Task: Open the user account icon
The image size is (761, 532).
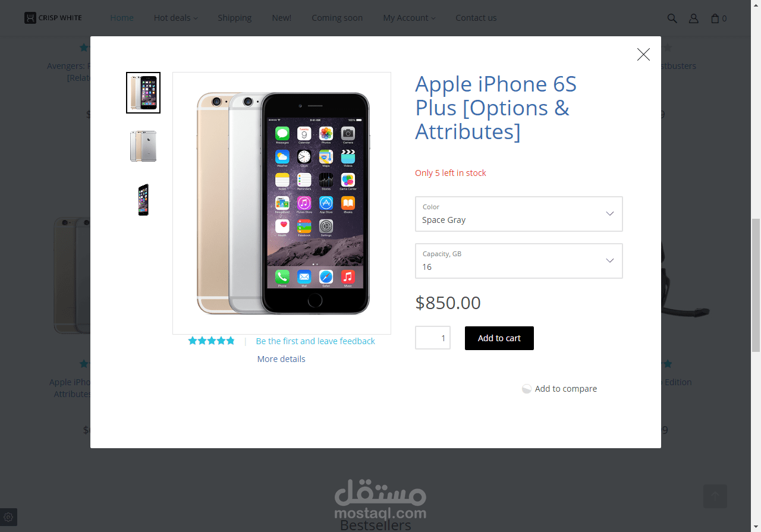Action: [693, 18]
